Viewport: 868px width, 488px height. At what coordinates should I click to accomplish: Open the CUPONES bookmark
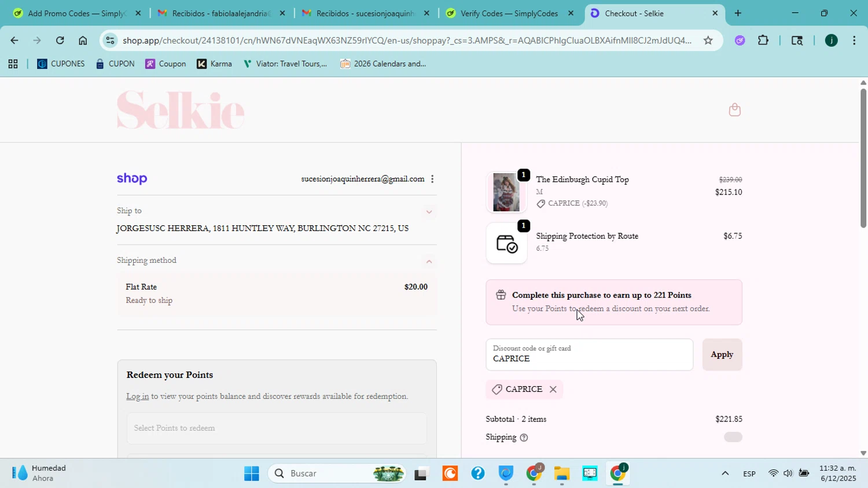61,64
